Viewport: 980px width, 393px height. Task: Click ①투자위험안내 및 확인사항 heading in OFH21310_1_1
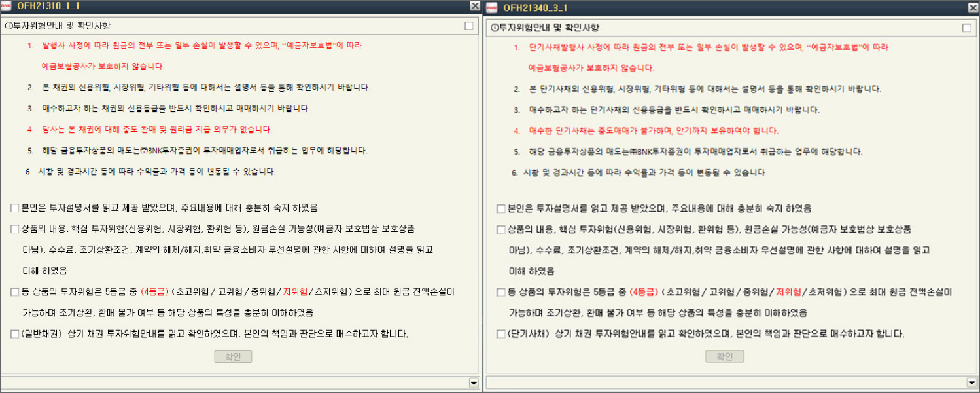coord(58,26)
